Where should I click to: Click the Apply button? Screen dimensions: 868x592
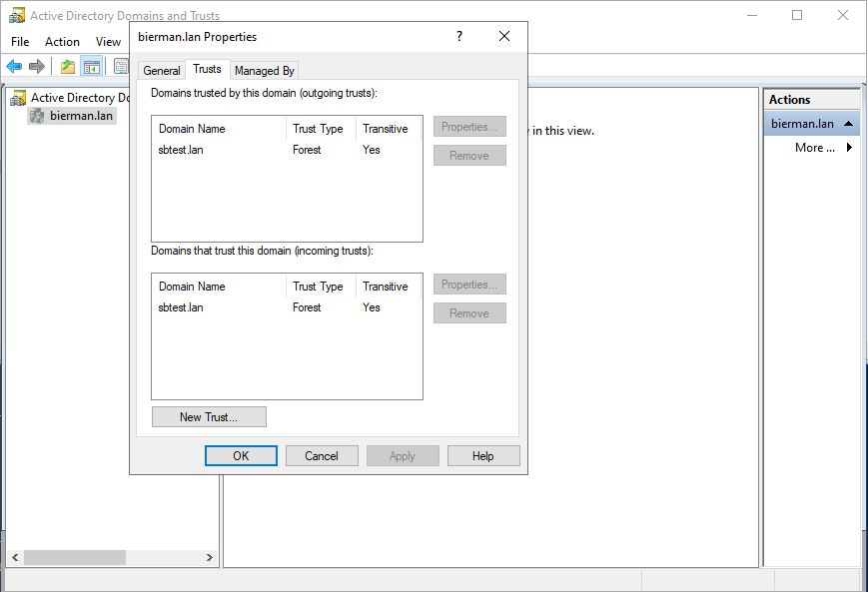tap(403, 456)
